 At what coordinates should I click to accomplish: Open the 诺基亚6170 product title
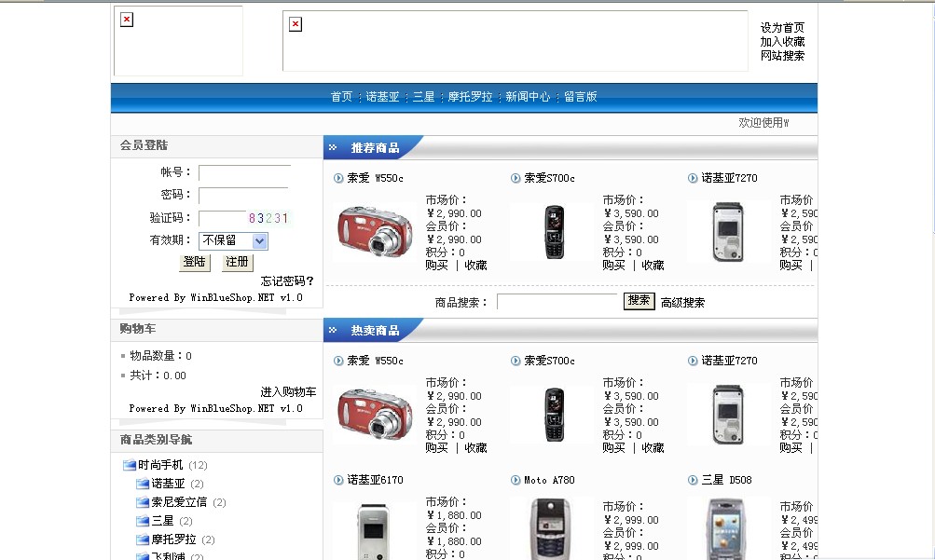[x=375, y=480]
